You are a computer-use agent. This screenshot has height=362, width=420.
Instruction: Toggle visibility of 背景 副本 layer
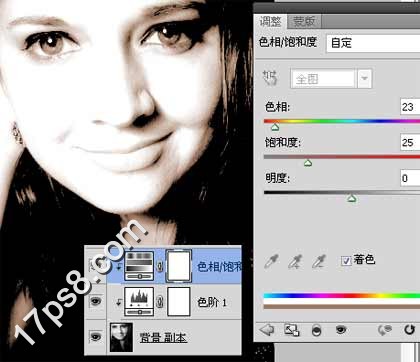click(96, 337)
